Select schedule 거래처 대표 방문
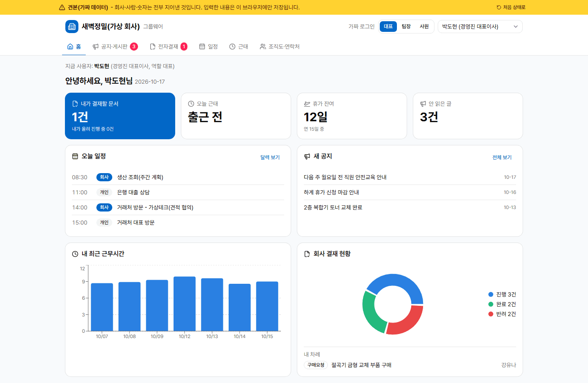588x383 pixels. pyautogui.click(x=178, y=223)
